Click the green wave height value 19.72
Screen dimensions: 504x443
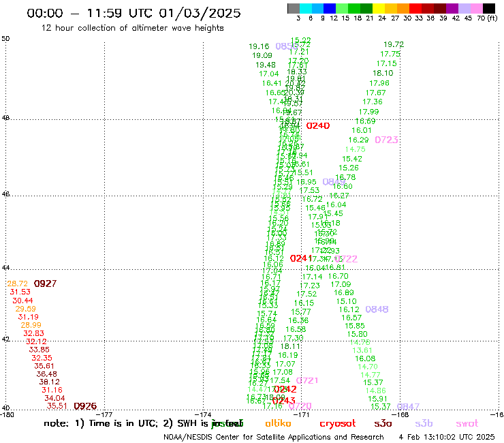tap(394, 44)
